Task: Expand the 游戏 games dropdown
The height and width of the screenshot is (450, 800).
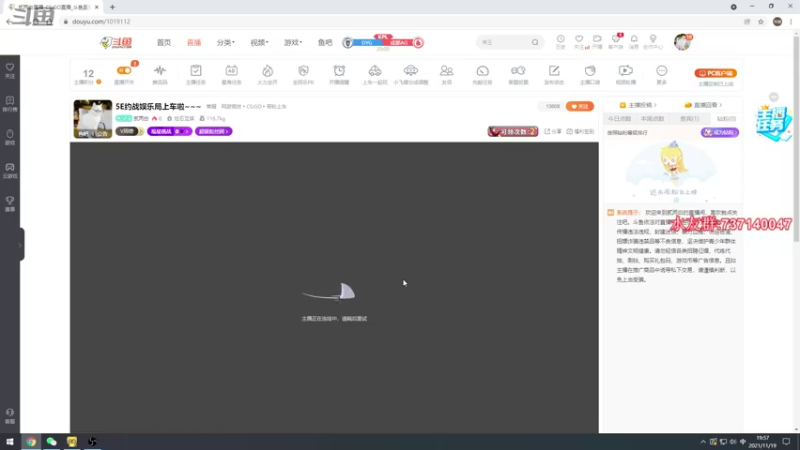Action: click(x=293, y=42)
